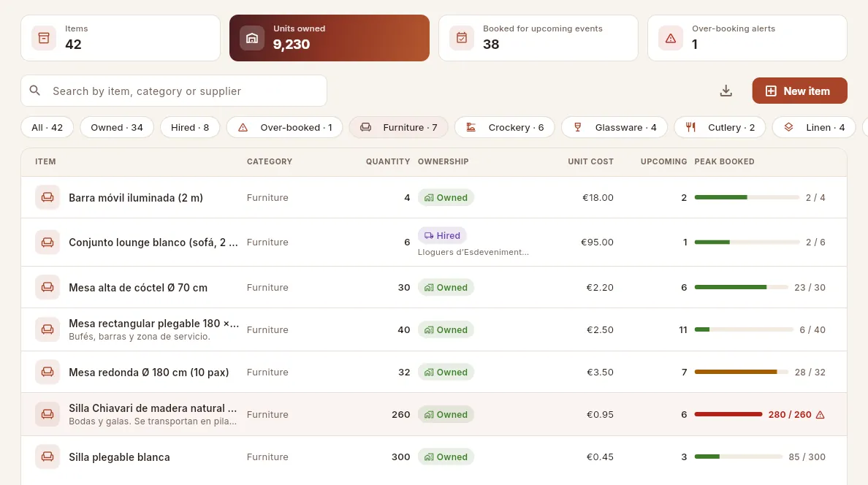Click the furniture icon for Silla plegable blanca

coord(47,457)
